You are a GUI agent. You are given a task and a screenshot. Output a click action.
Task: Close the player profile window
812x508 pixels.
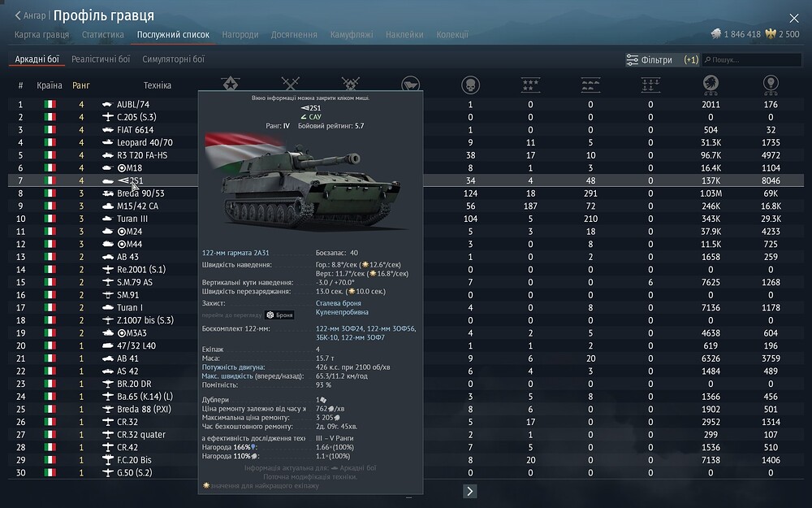tap(794, 18)
